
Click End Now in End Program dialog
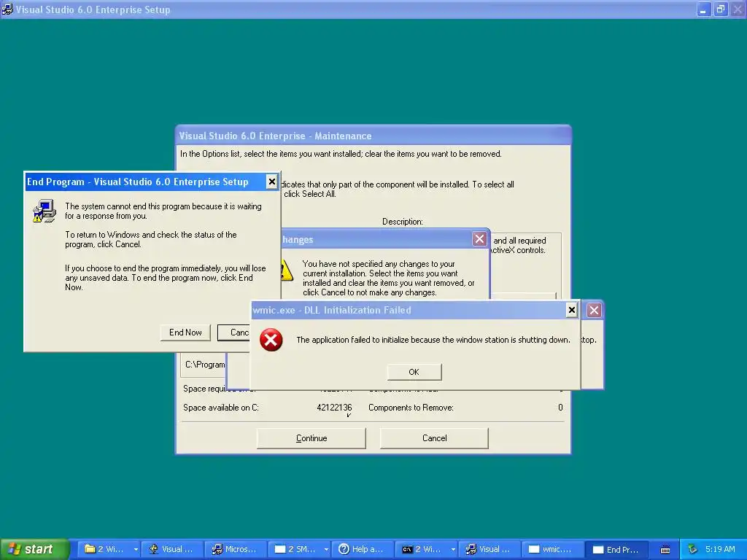[x=185, y=332]
